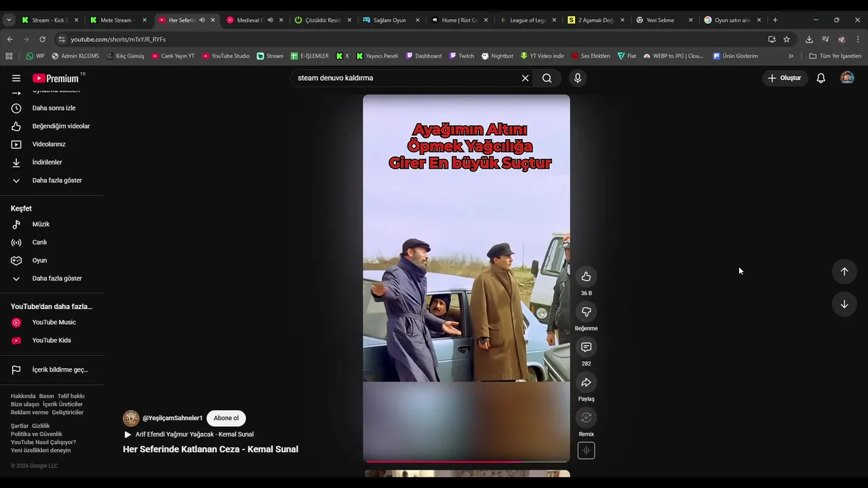
Task: Open YouTube Kids link
Action: (x=53, y=340)
